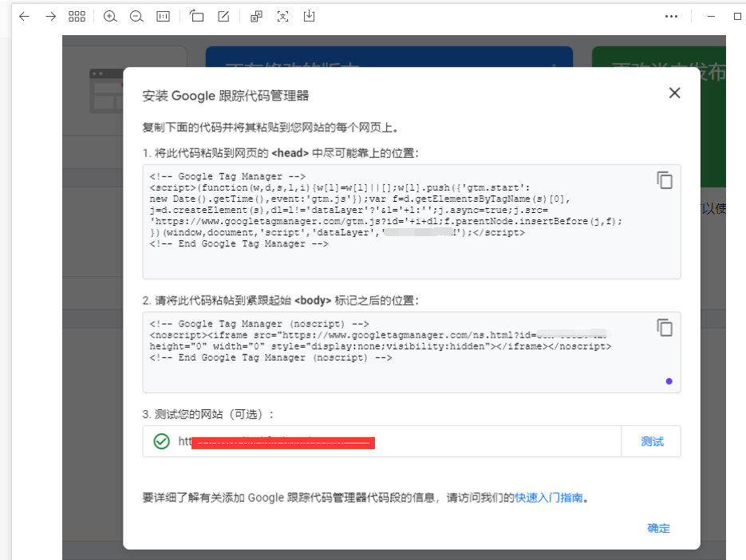Rotate the image

click(x=196, y=16)
